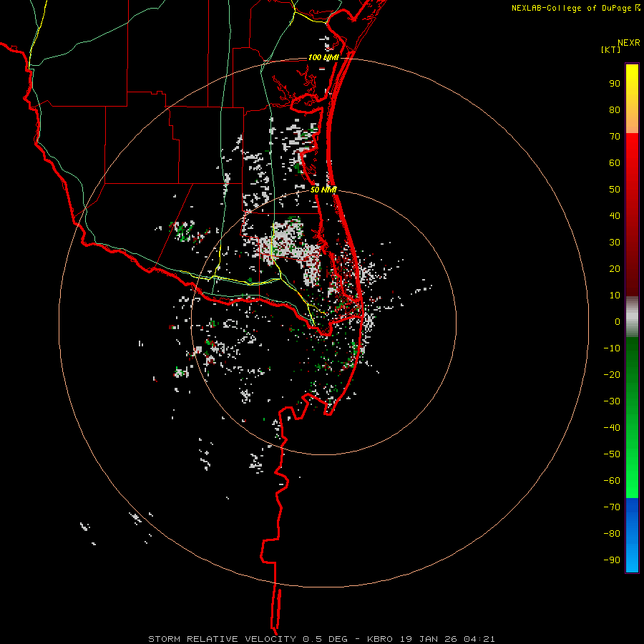Viewport: 644px width, 644px height.
Task: Click the 19 JAN 26 date text
Action: [429, 639]
